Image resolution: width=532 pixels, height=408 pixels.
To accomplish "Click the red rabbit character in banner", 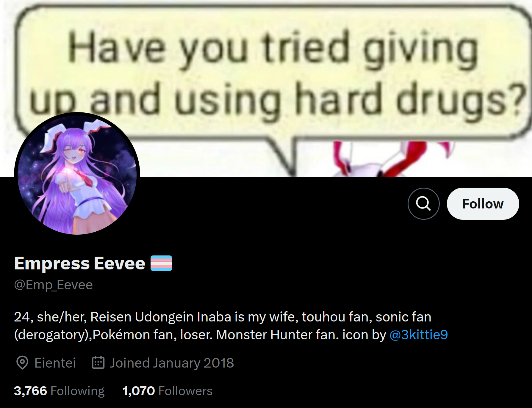I will [x=393, y=159].
